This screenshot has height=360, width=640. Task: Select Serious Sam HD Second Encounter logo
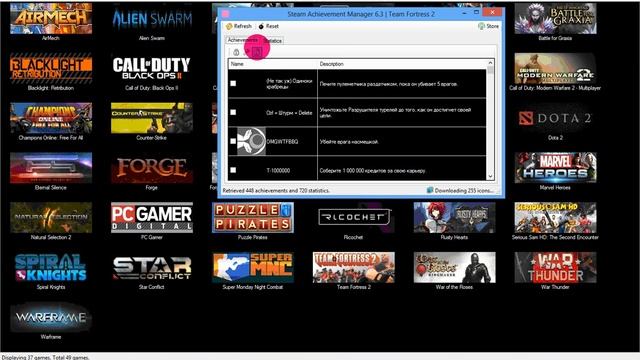click(x=555, y=218)
